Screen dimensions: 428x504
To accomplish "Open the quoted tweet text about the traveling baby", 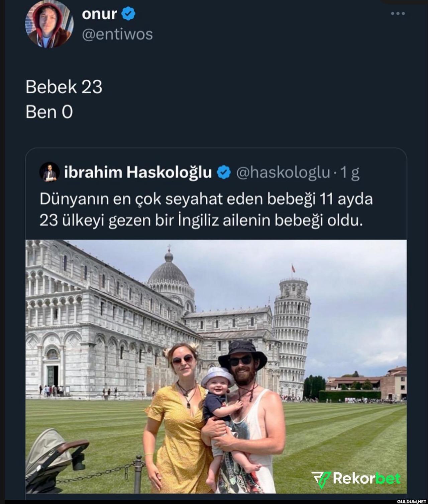I will (x=206, y=210).
